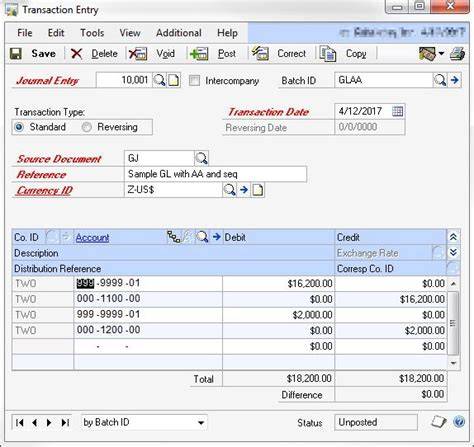Click the Journal Entry note icon
This screenshot has width=474, height=447.
click(x=174, y=80)
